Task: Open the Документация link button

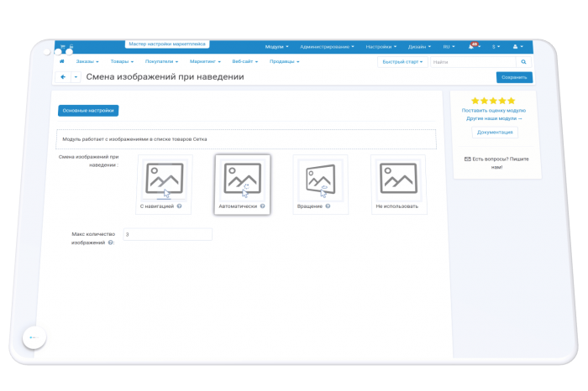Action: 495,133
